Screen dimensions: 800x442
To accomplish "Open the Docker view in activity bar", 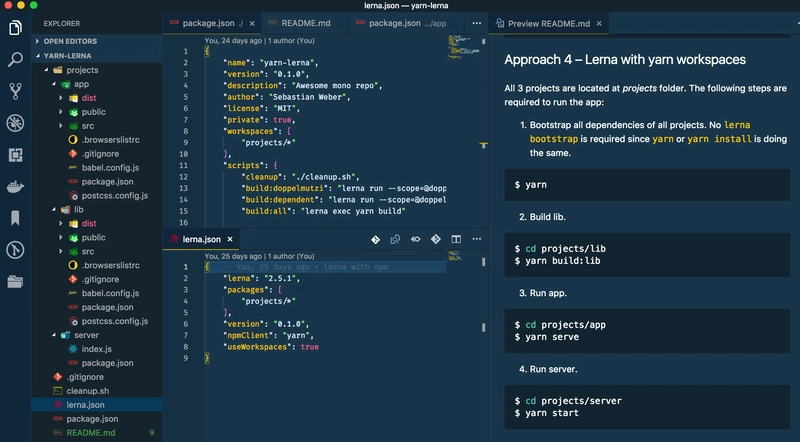I will tap(15, 186).
